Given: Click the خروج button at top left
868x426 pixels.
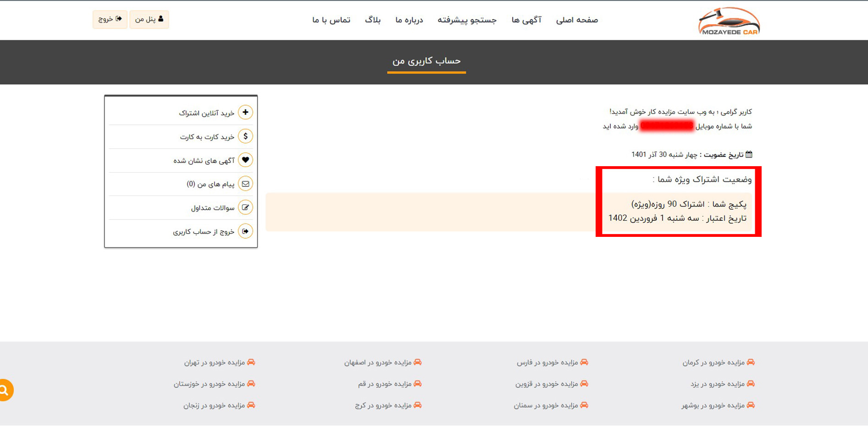Looking at the screenshot, I should coord(110,19).
